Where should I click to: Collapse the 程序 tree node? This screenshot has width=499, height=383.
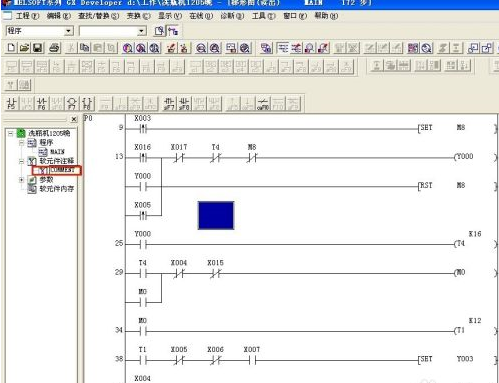[21, 143]
